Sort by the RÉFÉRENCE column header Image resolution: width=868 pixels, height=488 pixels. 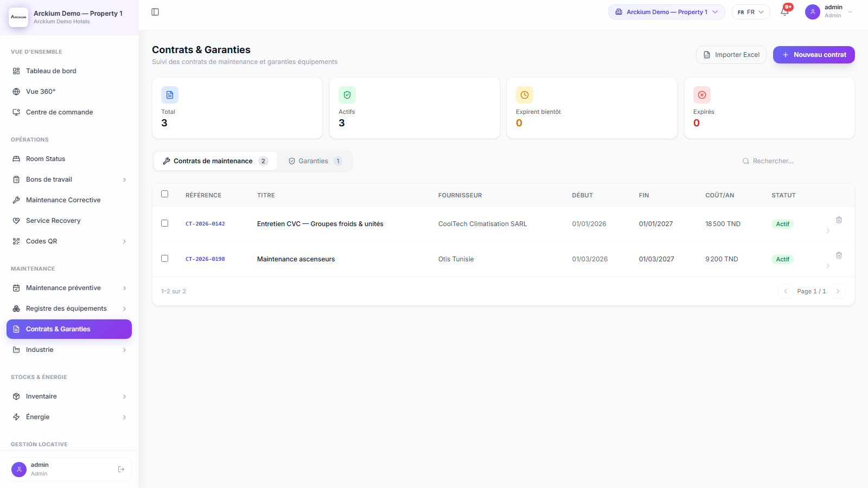tap(203, 195)
